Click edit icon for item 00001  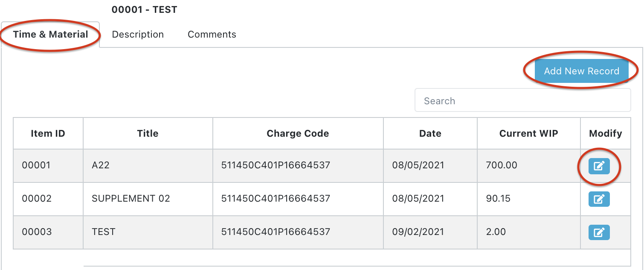pos(599,166)
